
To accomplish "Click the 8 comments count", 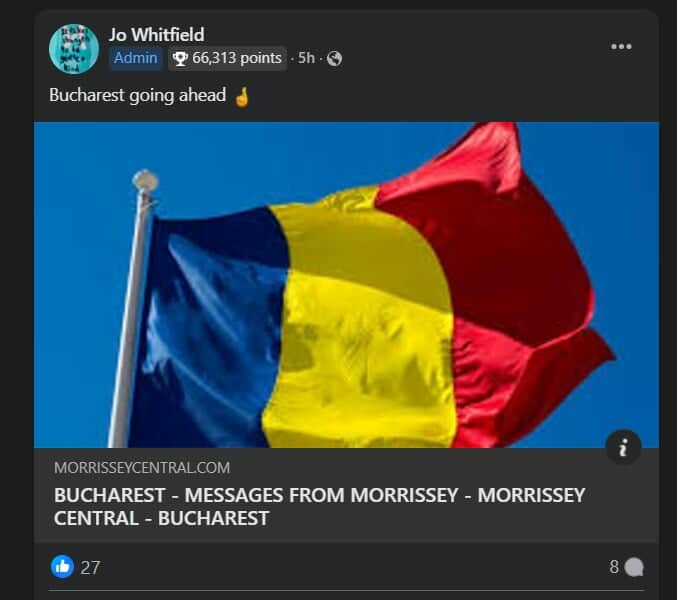I will click(x=614, y=567).
